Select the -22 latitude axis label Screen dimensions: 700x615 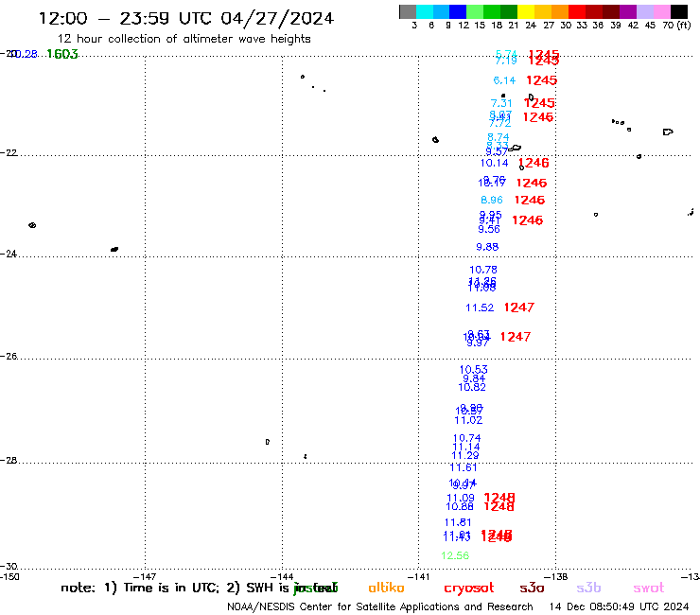[9, 152]
